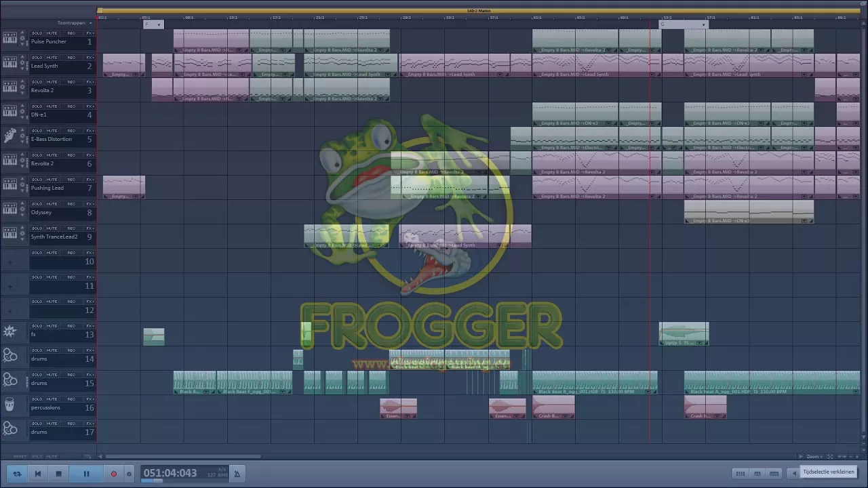Click the fit-to-window zoom icon near Zoom
The width and height of the screenshot is (868, 488).
point(830,456)
